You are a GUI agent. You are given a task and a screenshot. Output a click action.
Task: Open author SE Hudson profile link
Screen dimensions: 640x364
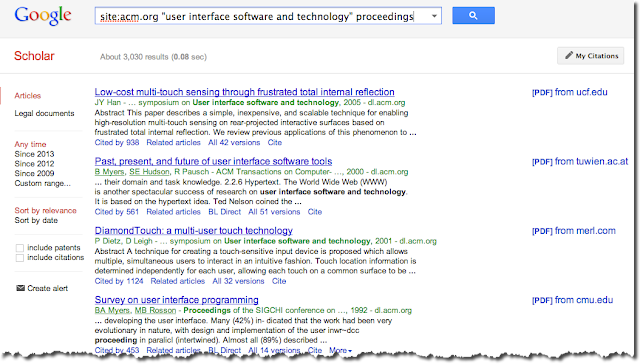coord(149,172)
